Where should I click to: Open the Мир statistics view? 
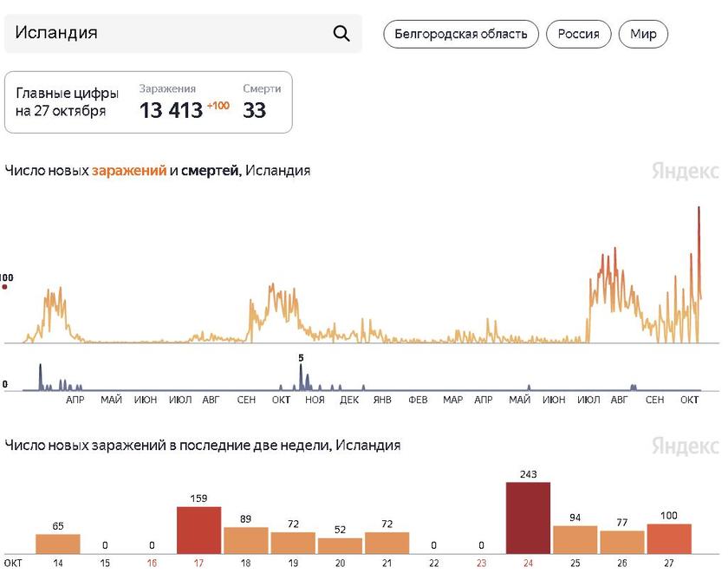click(x=641, y=34)
